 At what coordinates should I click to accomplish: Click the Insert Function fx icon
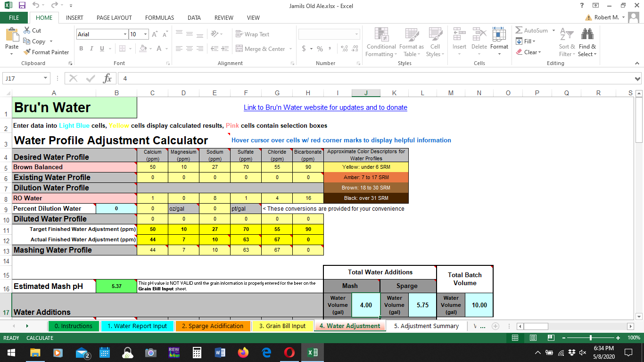coord(107,78)
